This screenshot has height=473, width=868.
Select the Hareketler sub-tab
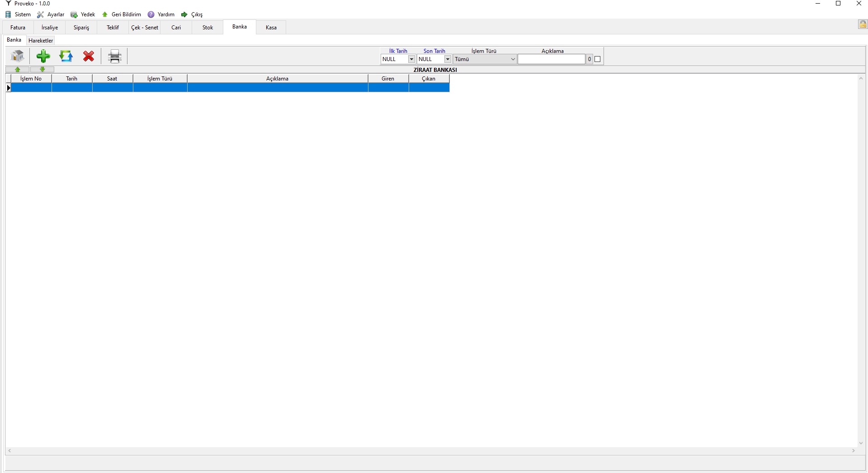[41, 41]
